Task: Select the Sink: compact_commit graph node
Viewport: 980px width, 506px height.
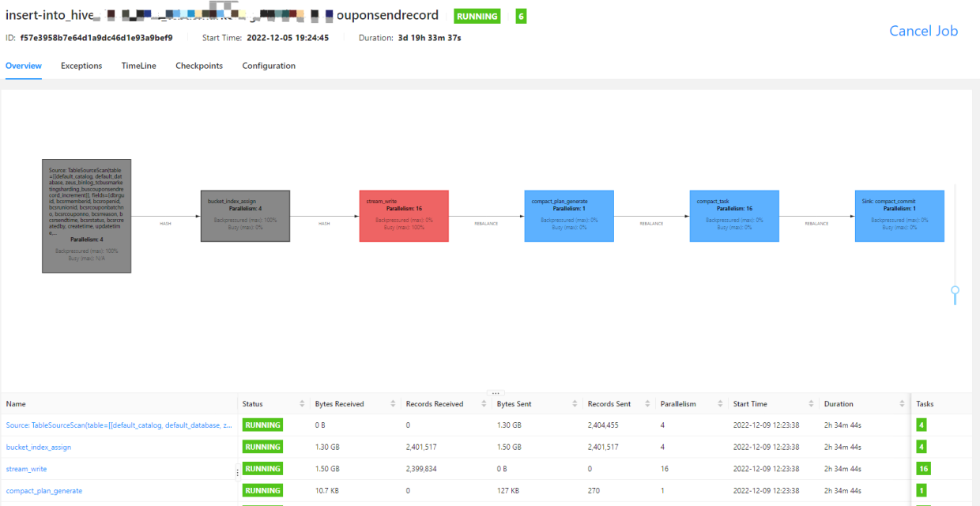Action: click(x=899, y=216)
